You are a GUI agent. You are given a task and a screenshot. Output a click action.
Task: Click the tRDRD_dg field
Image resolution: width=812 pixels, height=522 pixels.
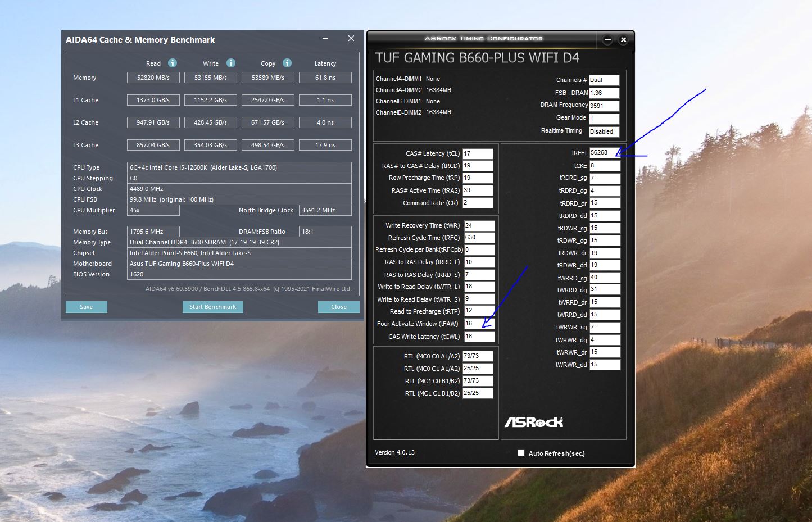click(605, 190)
